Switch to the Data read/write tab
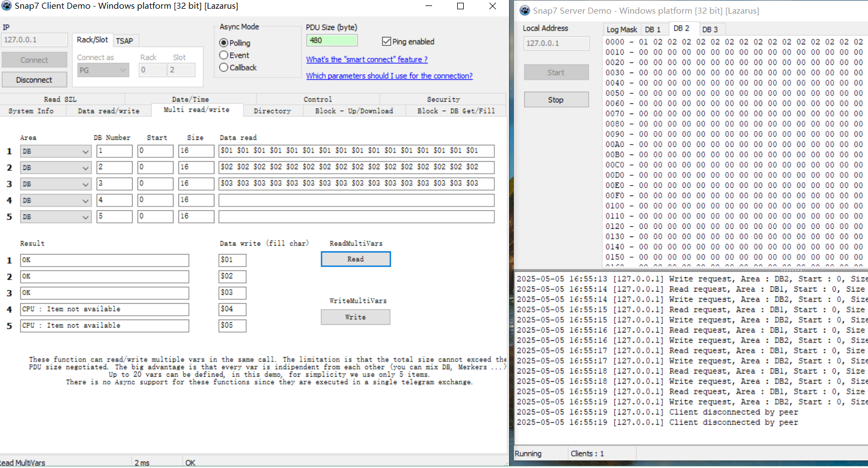868x468 pixels. coord(109,111)
